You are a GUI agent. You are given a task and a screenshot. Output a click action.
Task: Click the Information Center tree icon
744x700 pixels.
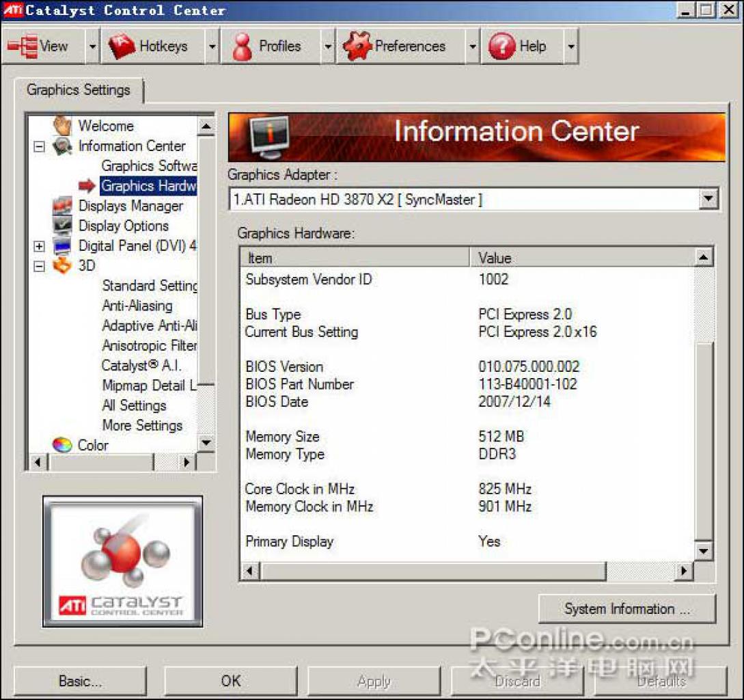62,146
